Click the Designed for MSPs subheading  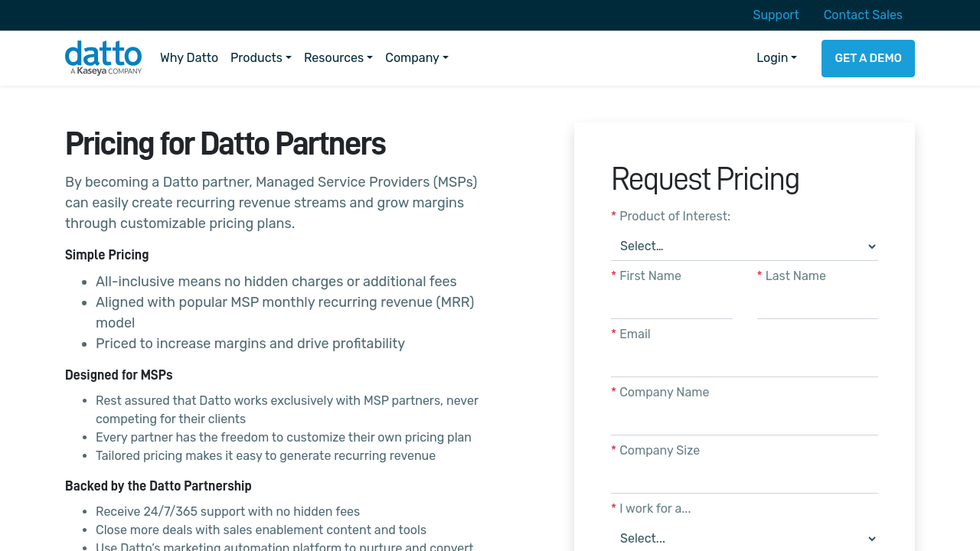click(x=119, y=375)
